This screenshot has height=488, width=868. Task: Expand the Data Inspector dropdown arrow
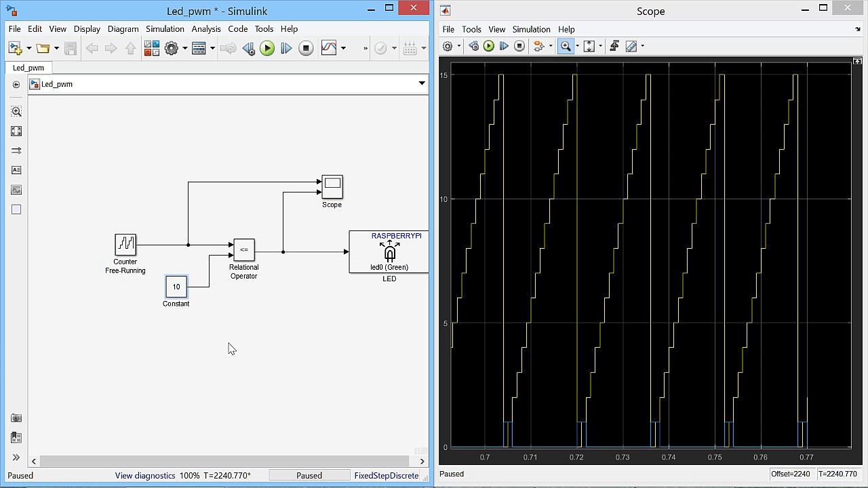coord(343,48)
